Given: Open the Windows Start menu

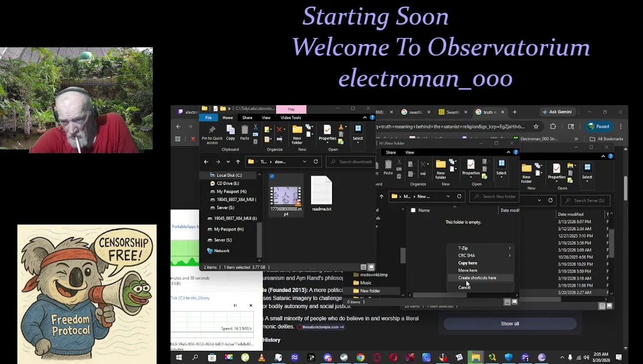Looking at the screenshot, I should click(179, 358).
